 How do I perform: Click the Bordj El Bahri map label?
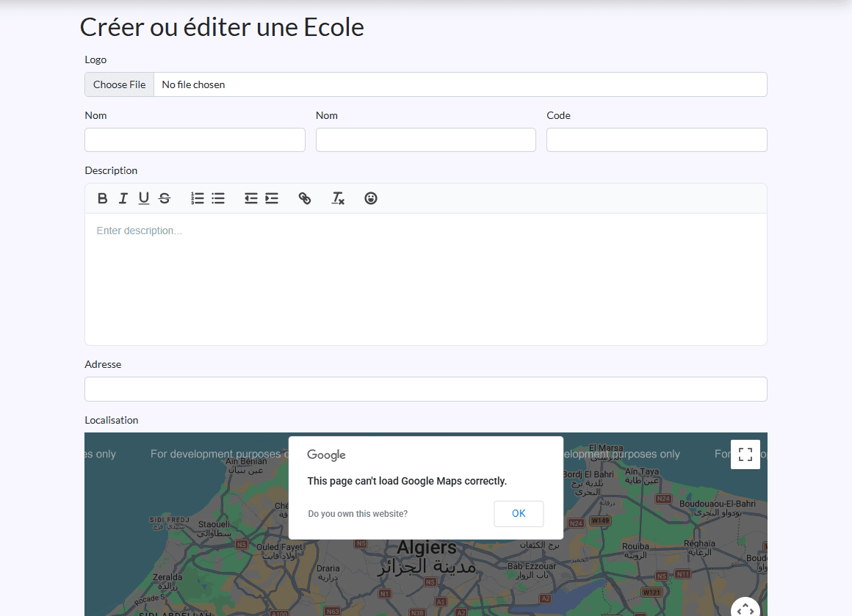click(x=588, y=474)
